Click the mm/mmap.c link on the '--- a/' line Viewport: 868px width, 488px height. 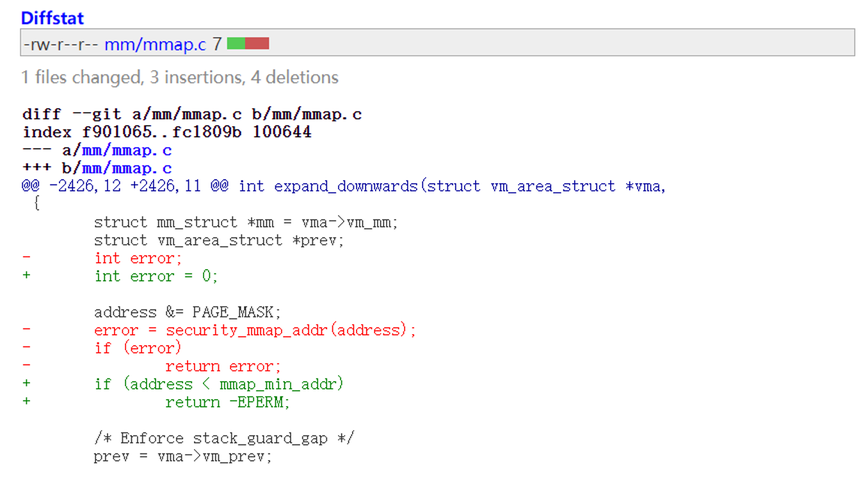pos(127,150)
